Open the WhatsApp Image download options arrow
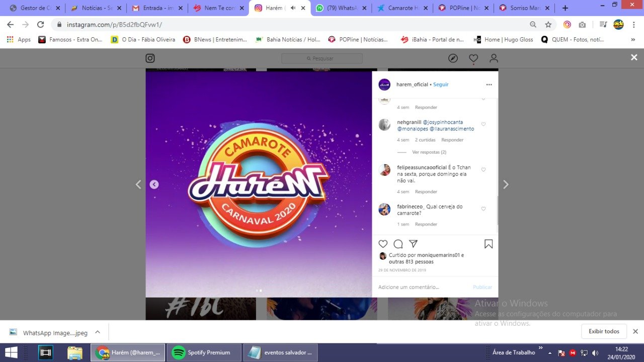Image resolution: width=644 pixels, height=362 pixels. click(x=98, y=332)
